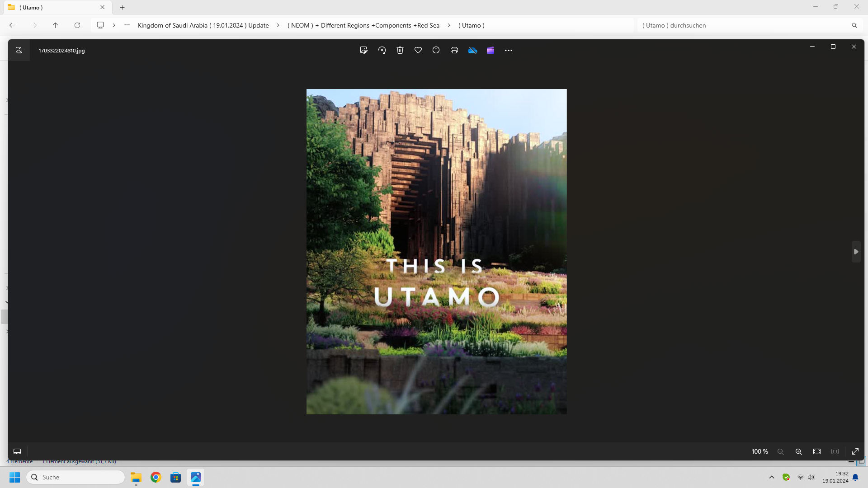Click the displayed Utamo image

coord(436,251)
